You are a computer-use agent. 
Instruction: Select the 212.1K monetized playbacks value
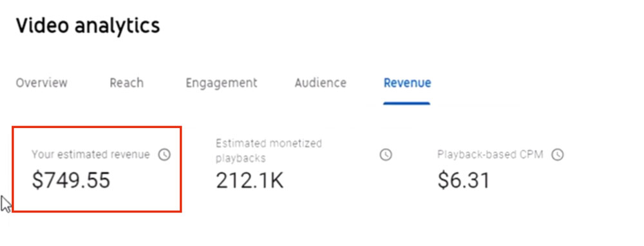click(x=250, y=181)
